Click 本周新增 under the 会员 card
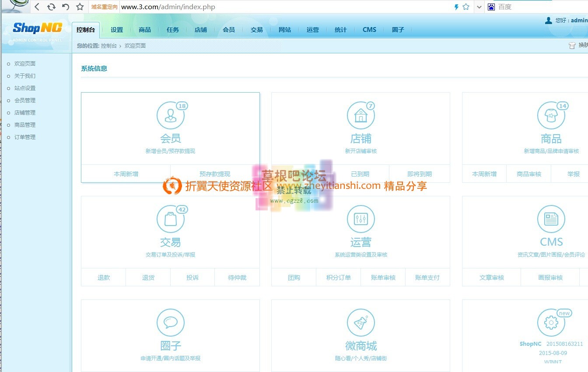This screenshot has height=372, width=588. click(x=126, y=173)
